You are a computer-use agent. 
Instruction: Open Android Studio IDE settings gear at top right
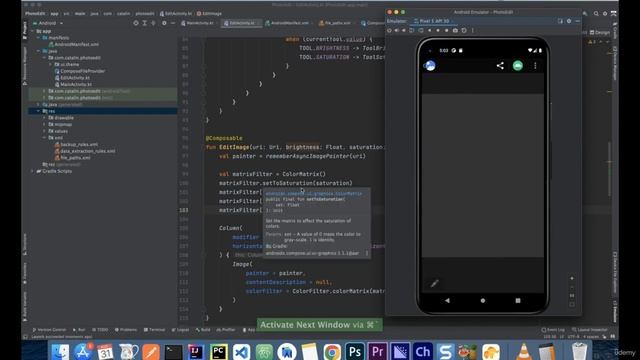605,13
